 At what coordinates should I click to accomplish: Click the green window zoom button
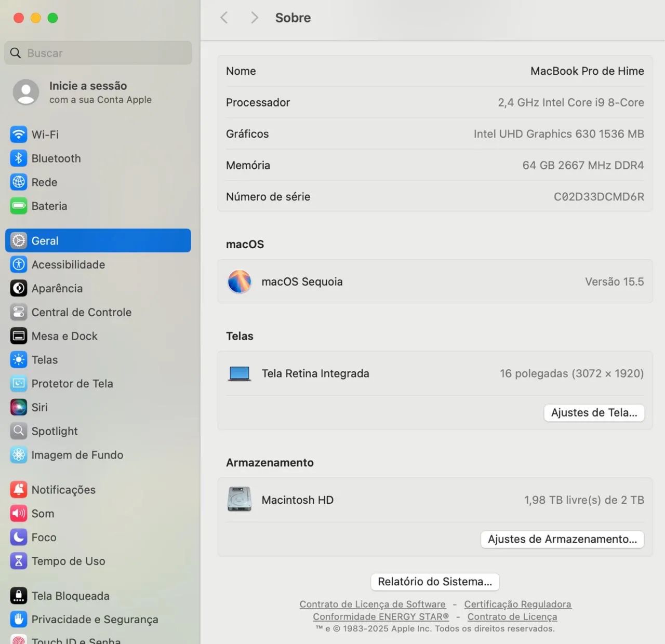pos(52,18)
